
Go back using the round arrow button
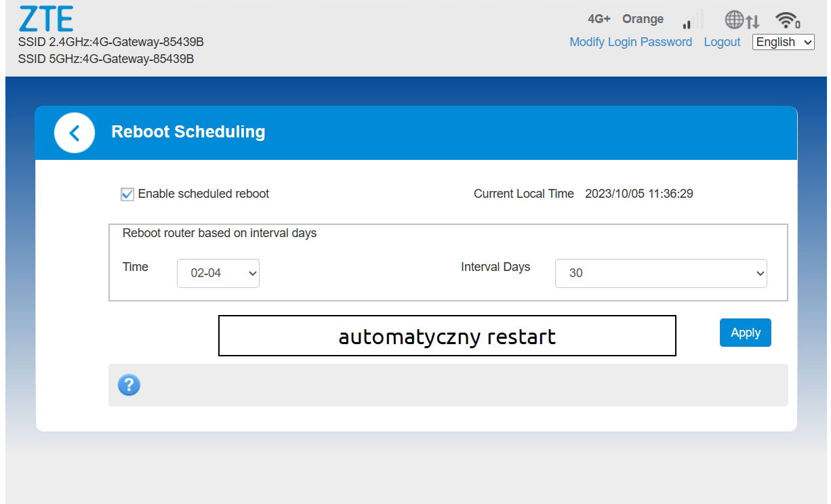coord(74,133)
